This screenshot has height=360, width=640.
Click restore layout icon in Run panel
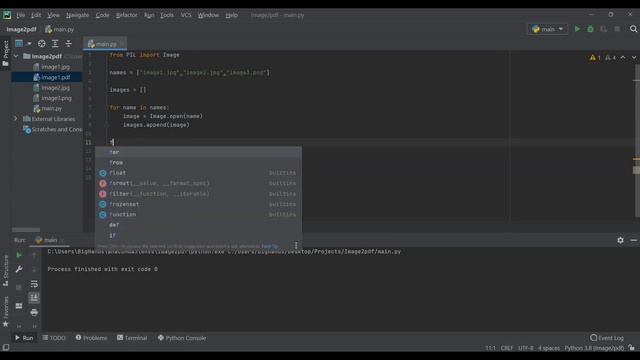point(19,306)
